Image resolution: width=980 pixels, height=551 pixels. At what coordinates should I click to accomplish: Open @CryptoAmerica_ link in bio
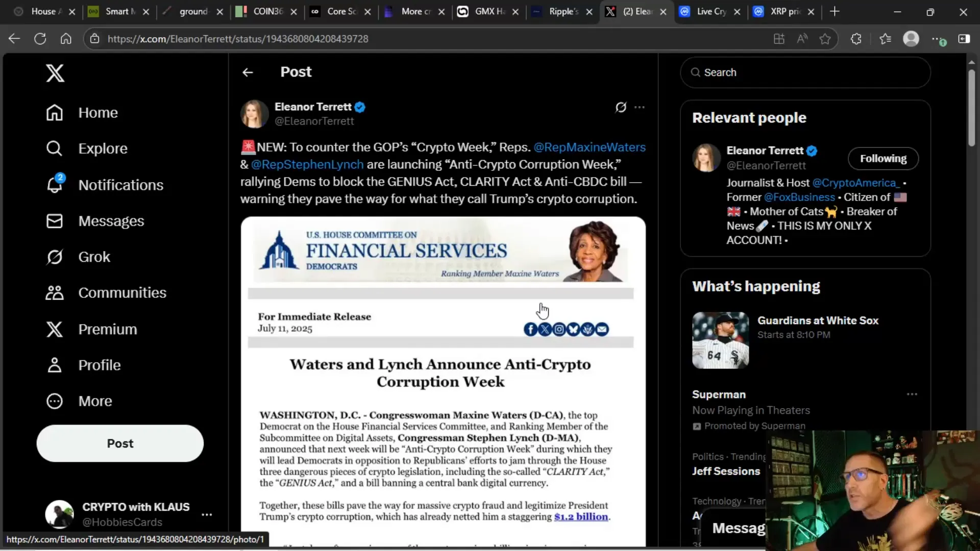(856, 183)
